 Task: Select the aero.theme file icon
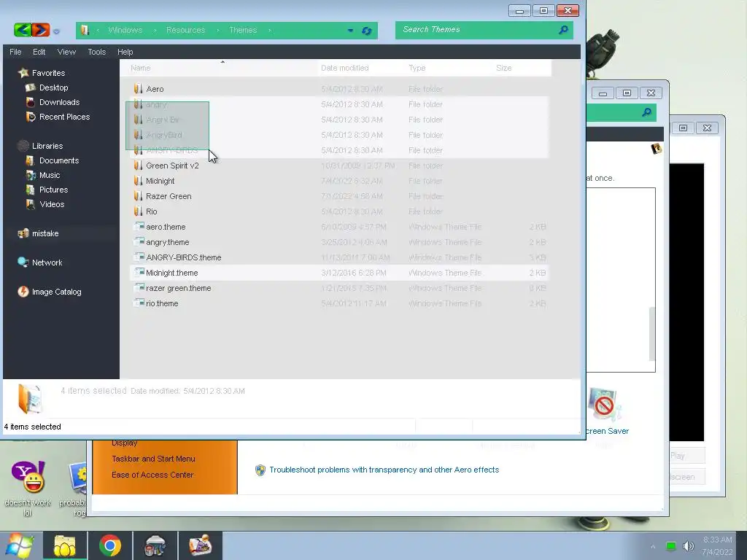pos(139,227)
